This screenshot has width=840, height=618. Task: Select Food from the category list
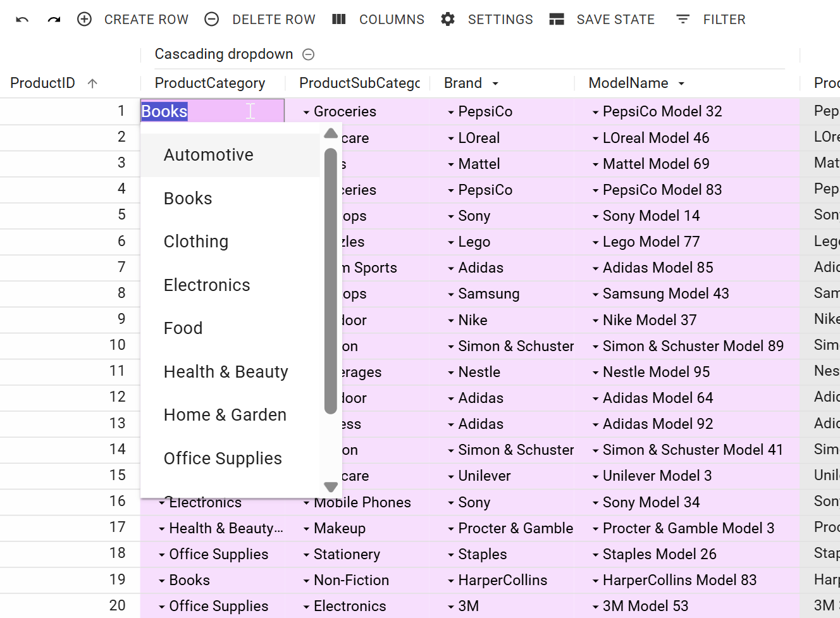tap(230, 328)
